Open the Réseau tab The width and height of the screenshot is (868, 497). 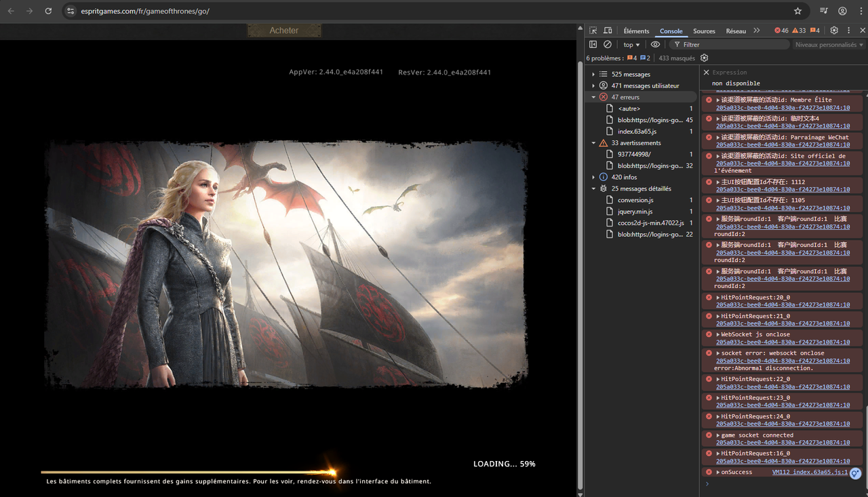[736, 31]
